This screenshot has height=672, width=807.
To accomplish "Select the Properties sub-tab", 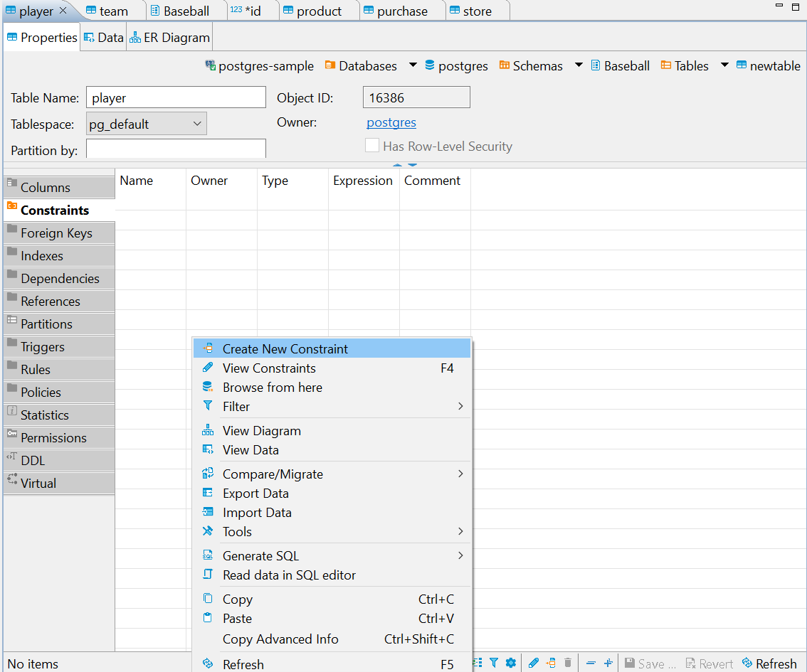I will (42, 38).
